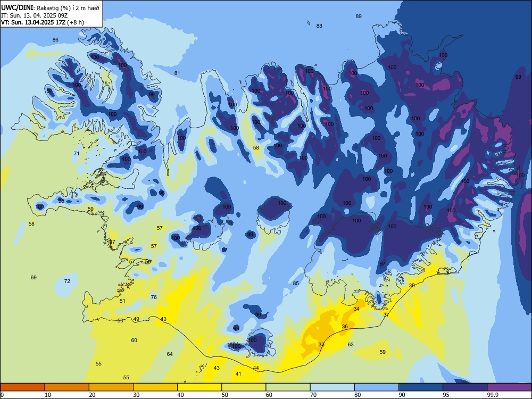Click the legend tick label '95'
532x399 pixels.
(446, 395)
